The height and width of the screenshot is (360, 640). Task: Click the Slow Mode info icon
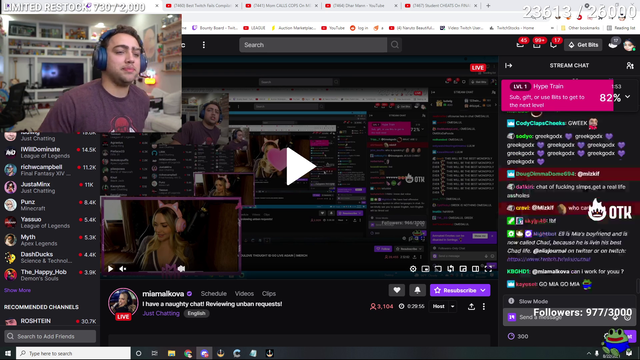tap(511, 301)
